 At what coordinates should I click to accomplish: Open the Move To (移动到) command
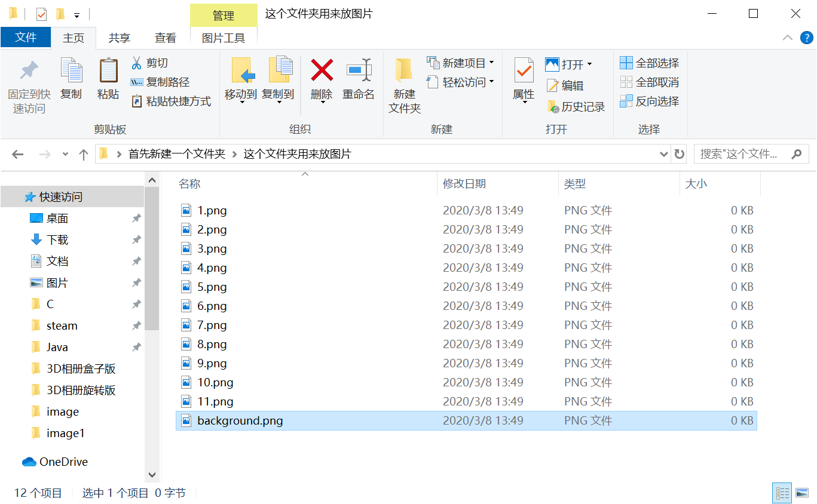241,81
